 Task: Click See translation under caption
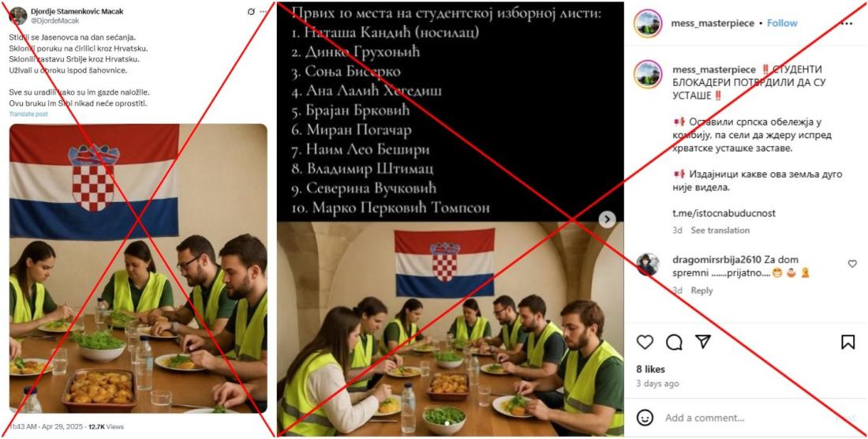[x=720, y=231]
